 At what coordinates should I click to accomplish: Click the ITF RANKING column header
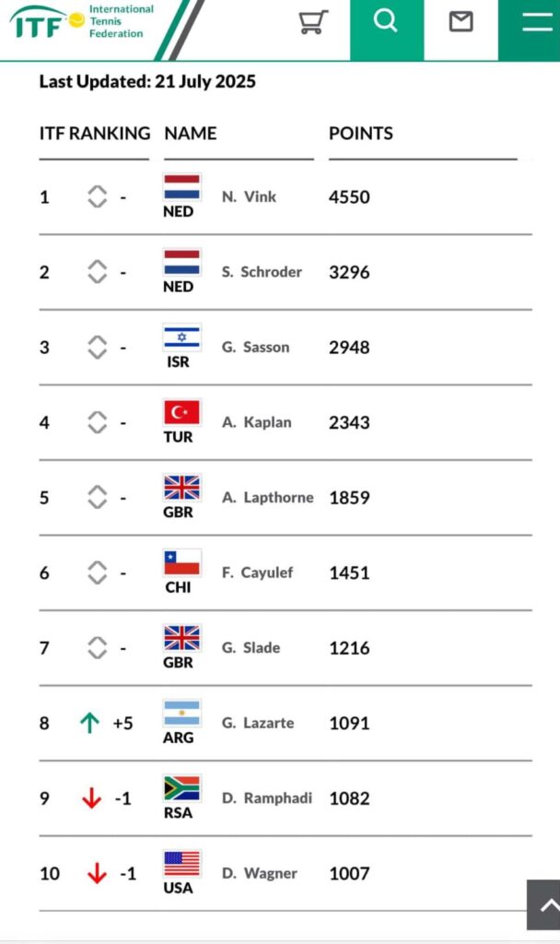[95, 133]
